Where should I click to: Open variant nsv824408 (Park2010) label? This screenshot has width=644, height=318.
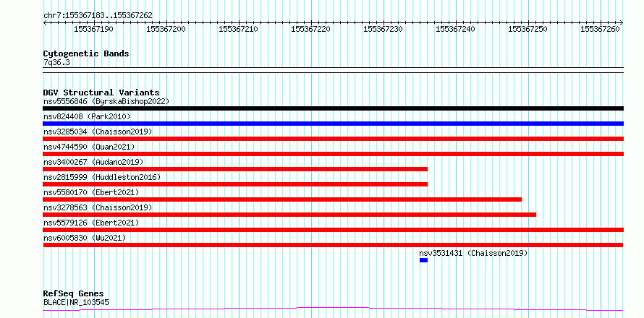87,116
